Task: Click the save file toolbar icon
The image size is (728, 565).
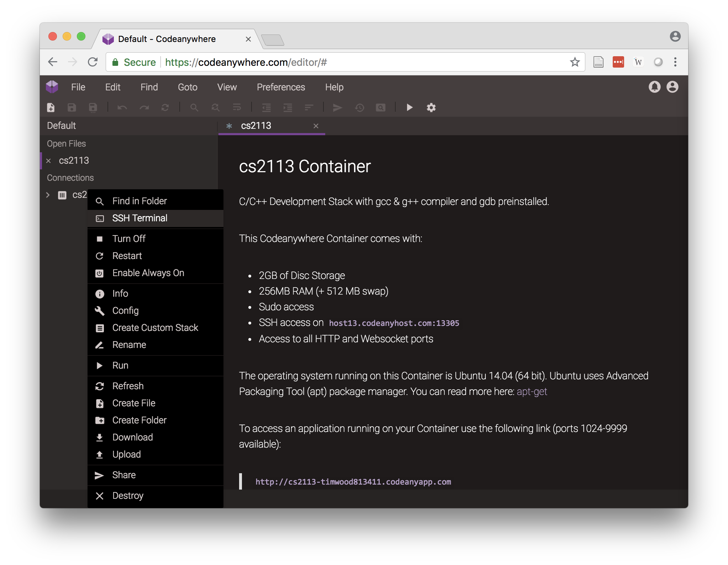Action: point(72,107)
